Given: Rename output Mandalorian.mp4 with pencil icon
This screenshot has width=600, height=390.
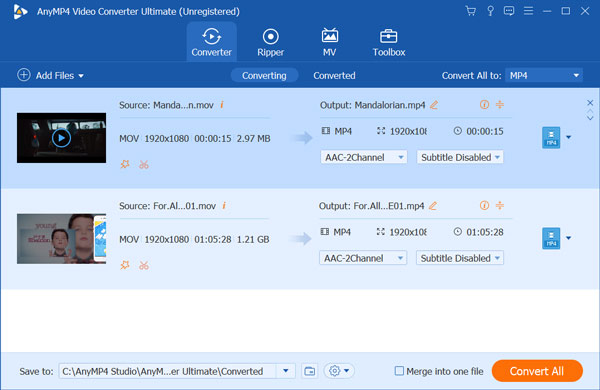Looking at the screenshot, I should pos(434,105).
